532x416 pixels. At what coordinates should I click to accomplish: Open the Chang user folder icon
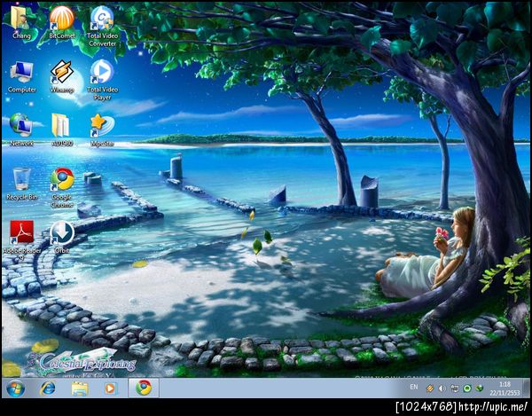[x=21, y=22]
